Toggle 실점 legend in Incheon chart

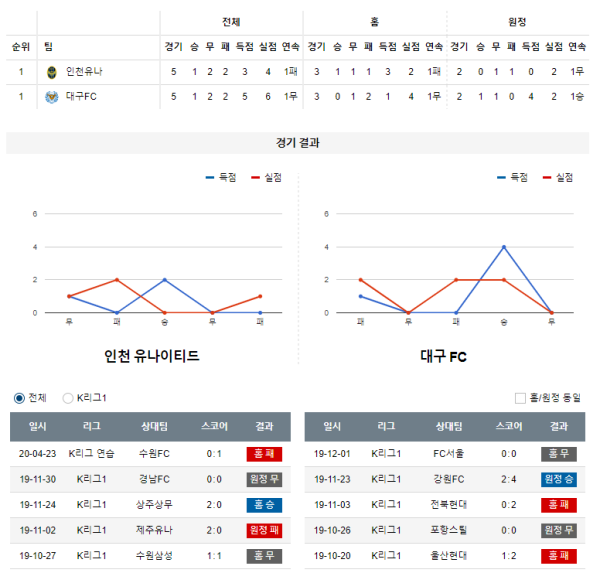point(267,177)
